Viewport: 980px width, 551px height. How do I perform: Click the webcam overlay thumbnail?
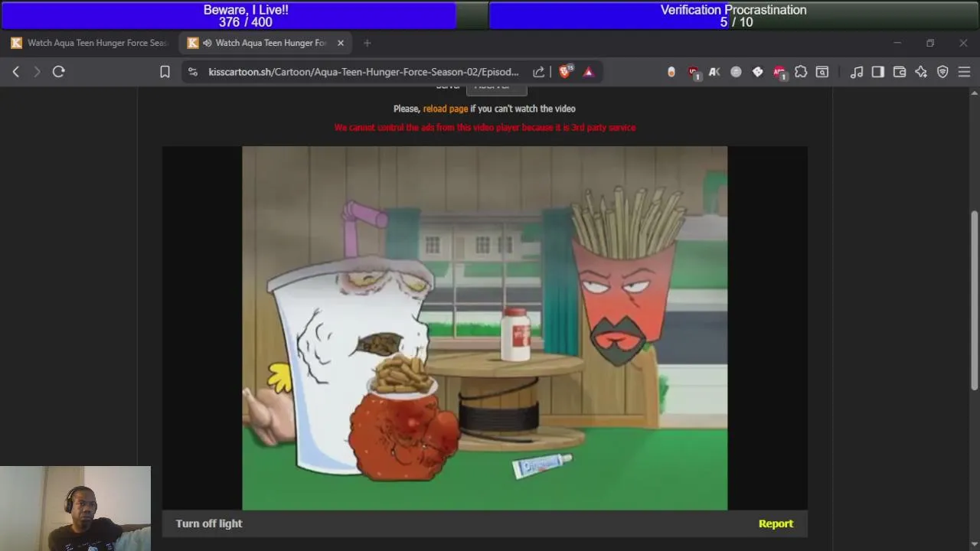point(76,508)
